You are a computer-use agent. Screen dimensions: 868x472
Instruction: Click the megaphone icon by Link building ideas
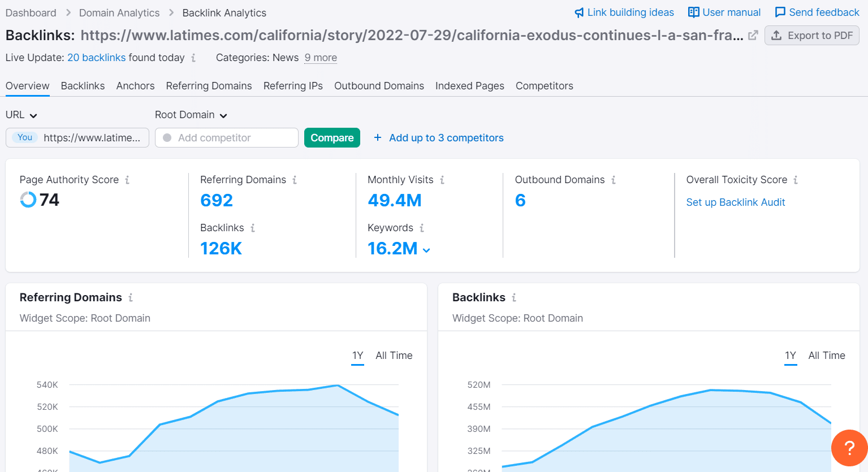(579, 12)
